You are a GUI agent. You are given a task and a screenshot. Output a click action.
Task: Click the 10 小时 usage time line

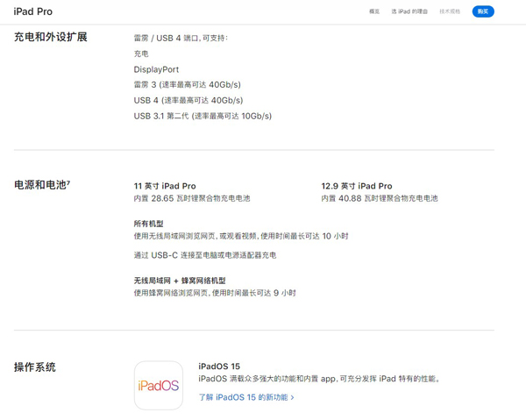pyautogui.click(x=241, y=236)
